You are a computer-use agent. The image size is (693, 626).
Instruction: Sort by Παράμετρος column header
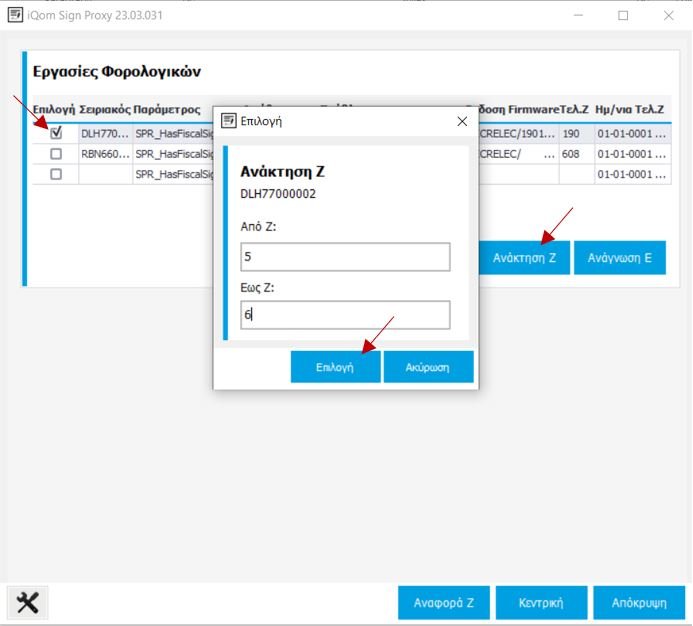167,110
